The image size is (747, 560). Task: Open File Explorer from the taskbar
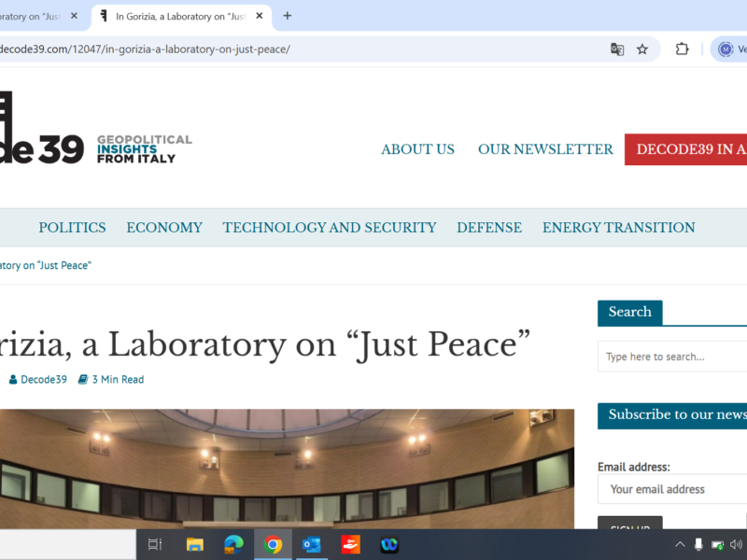[x=194, y=545]
